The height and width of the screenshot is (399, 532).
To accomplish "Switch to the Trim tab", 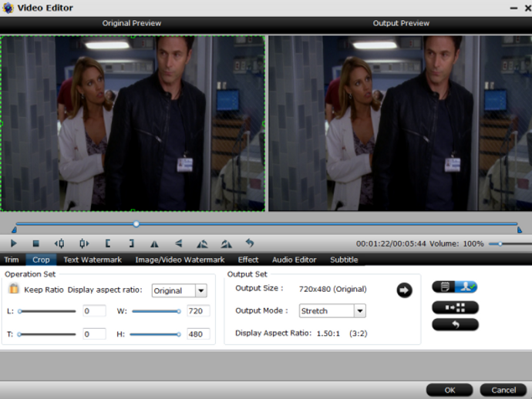I will pos(12,260).
